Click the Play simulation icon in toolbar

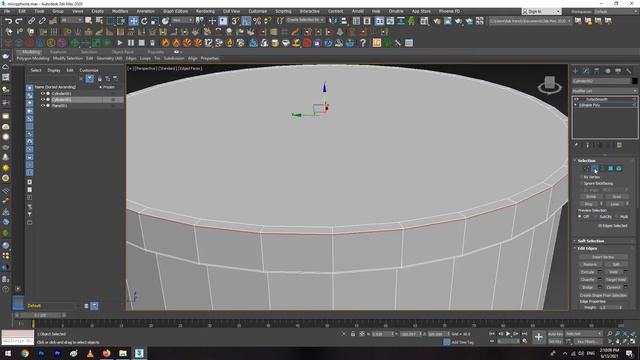[120, 42]
